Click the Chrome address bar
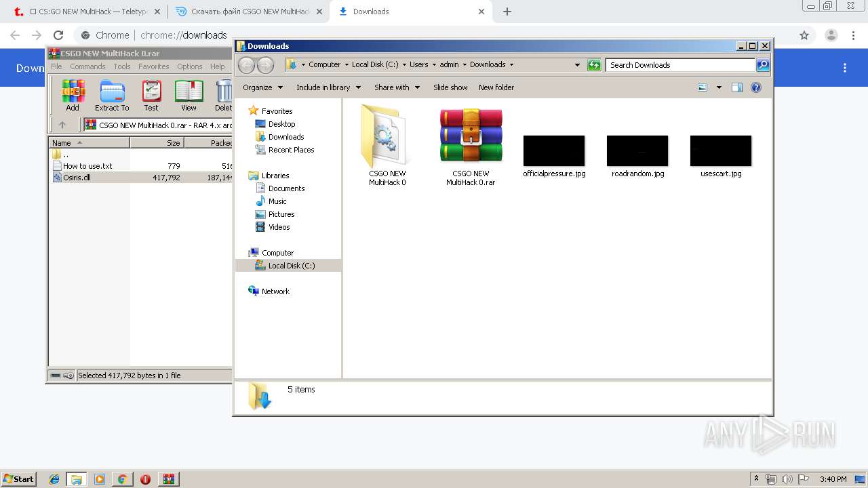This screenshot has width=868, height=488. point(434,35)
